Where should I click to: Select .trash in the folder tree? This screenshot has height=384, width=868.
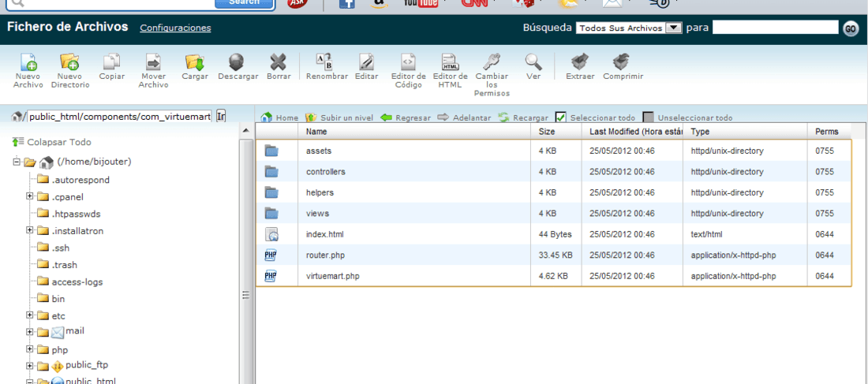(x=64, y=265)
